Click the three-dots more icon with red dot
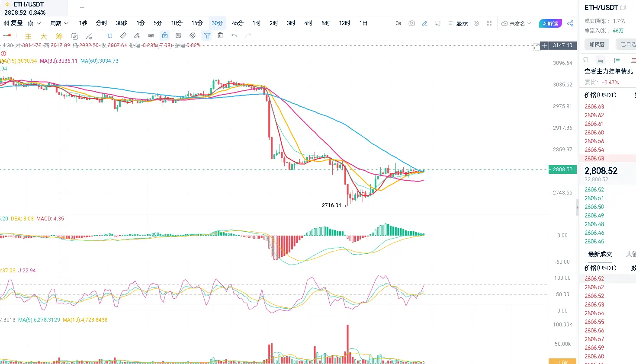 pyautogui.click(x=7, y=35)
